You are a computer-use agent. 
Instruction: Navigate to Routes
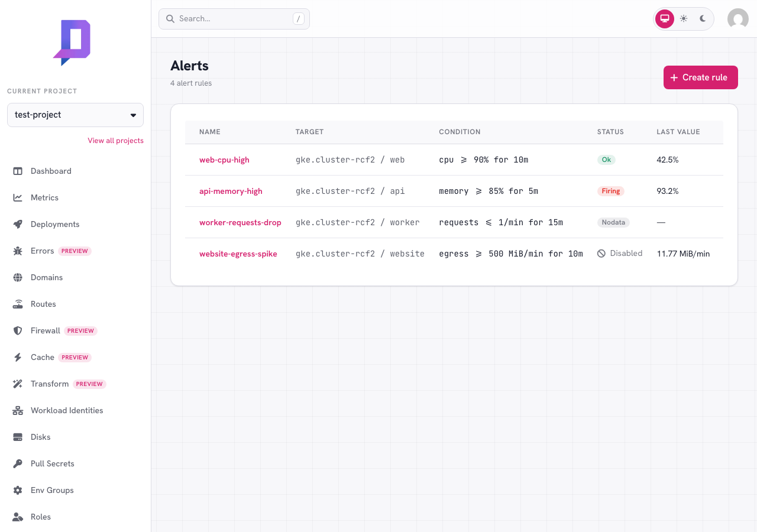75,304
